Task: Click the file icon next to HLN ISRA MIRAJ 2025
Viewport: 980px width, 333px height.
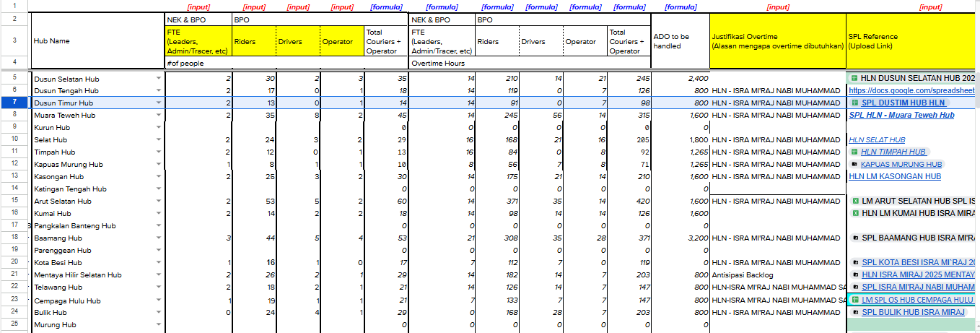Action: pos(855,274)
